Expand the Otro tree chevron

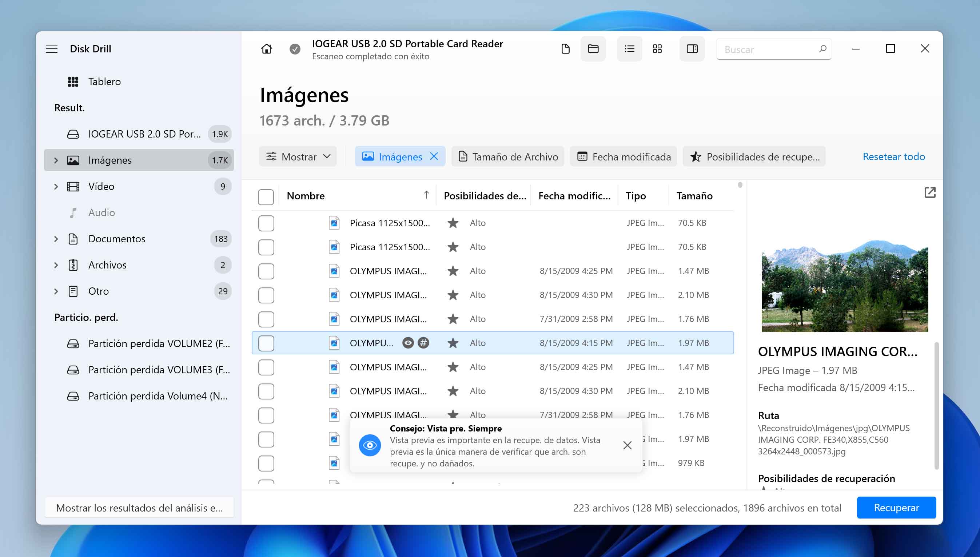tap(56, 291)
